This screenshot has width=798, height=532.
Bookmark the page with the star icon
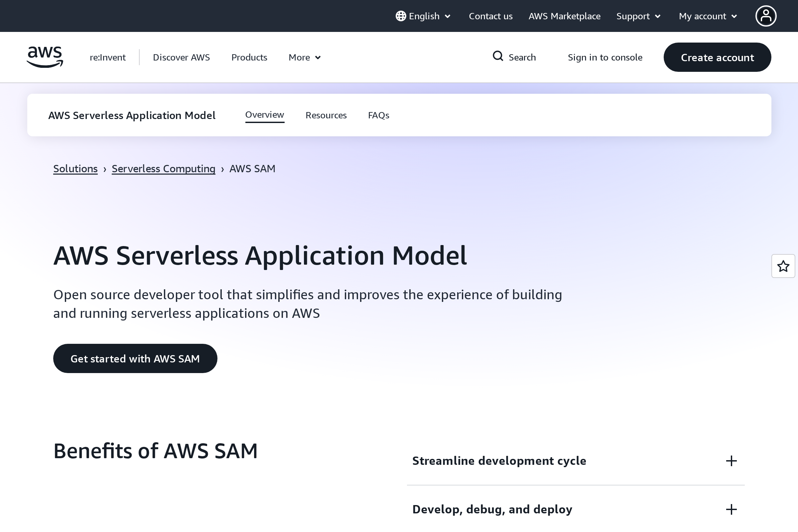point(783,266)
